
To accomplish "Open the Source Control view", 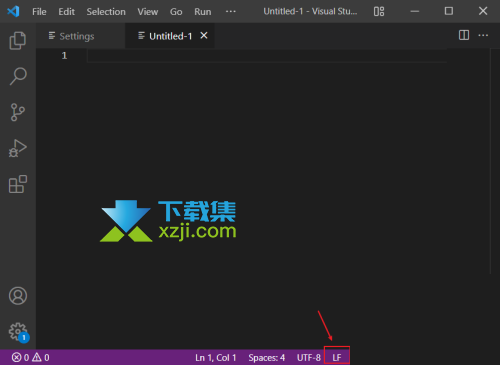I will [x=18, y=112].
